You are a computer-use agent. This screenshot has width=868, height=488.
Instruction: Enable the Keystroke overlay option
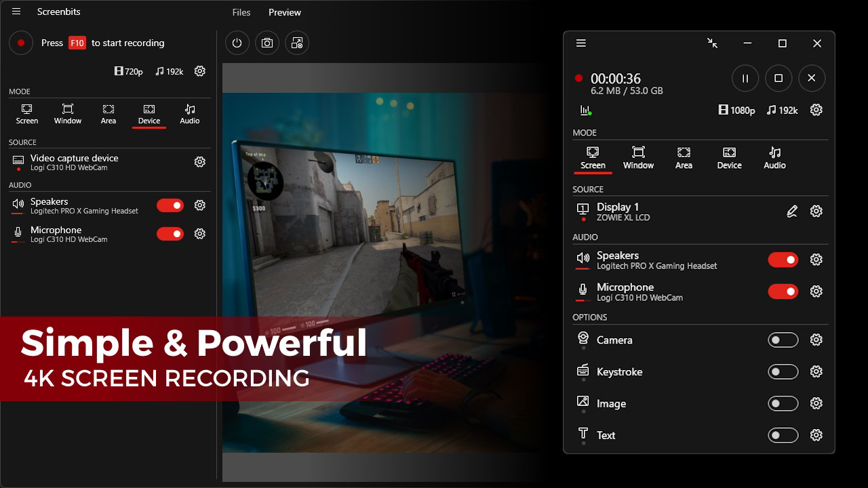[783, 371]
